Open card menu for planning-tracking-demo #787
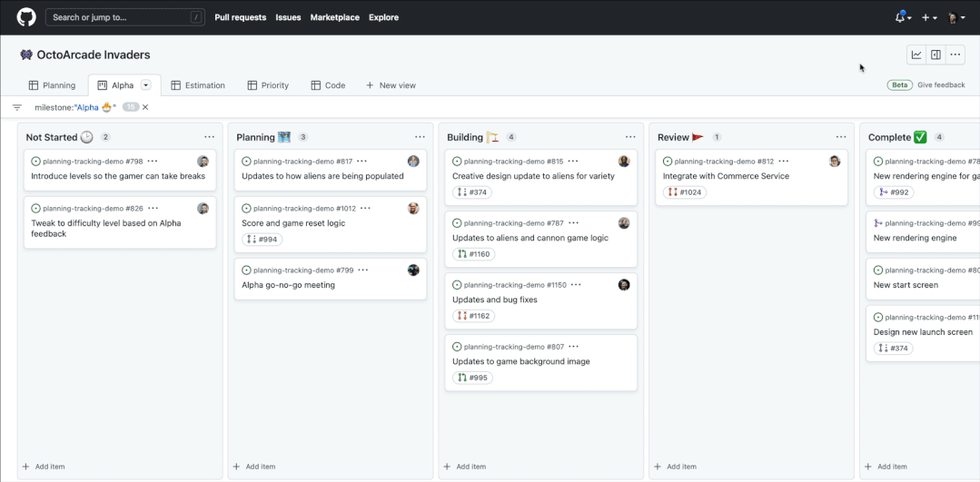Viewport: 980px width, 482px height. pos(574,223)
